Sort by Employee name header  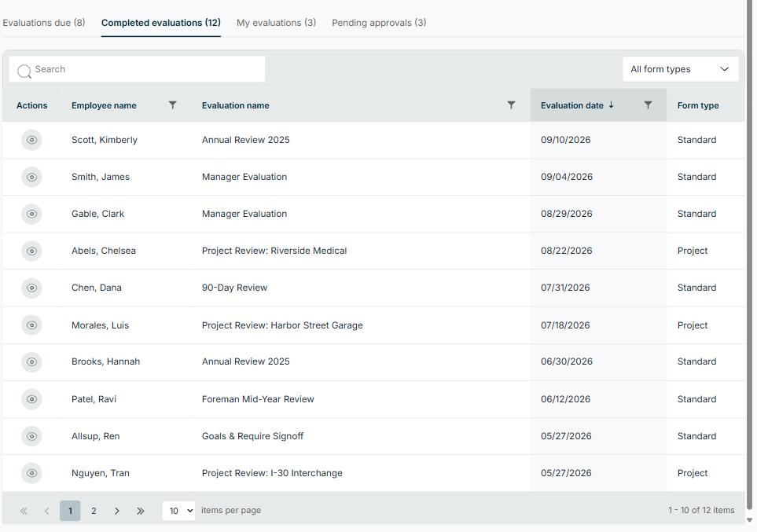coord(104,105)
